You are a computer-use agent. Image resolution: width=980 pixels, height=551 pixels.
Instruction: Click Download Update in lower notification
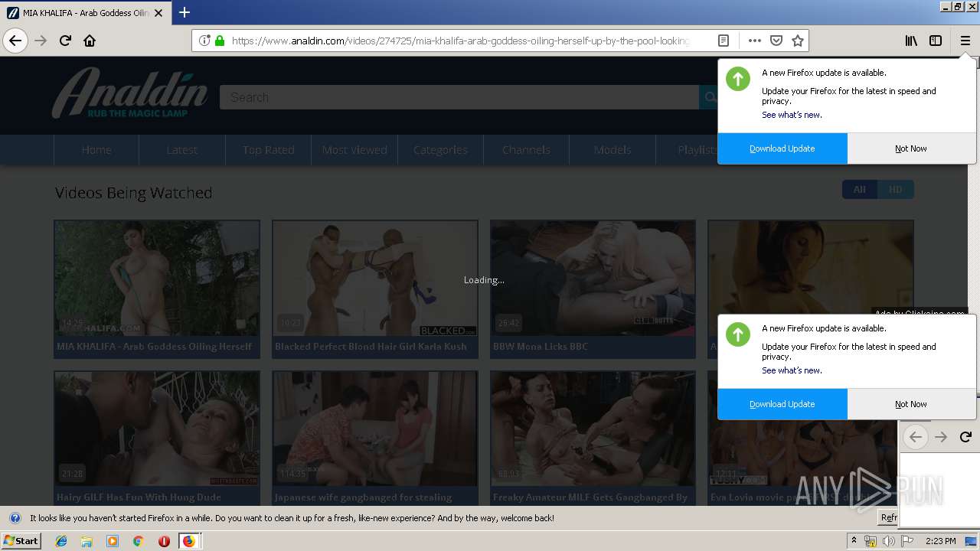(x=782, y=404)
